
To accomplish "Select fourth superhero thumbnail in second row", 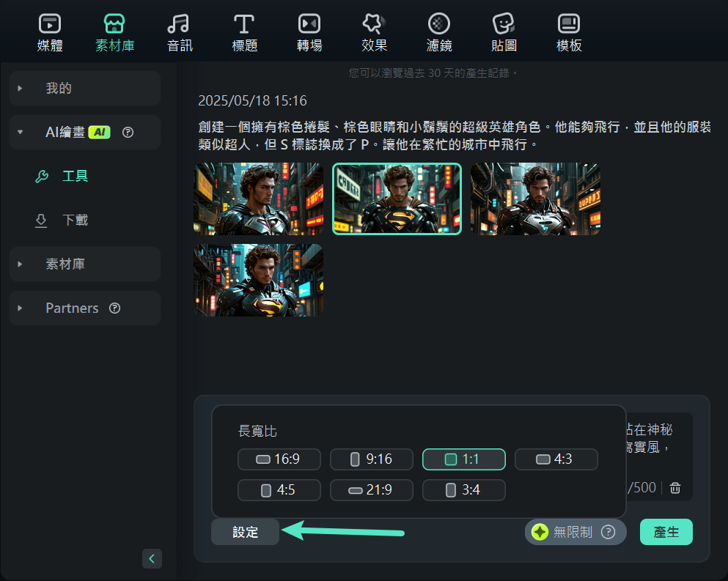I will point(258,281).
